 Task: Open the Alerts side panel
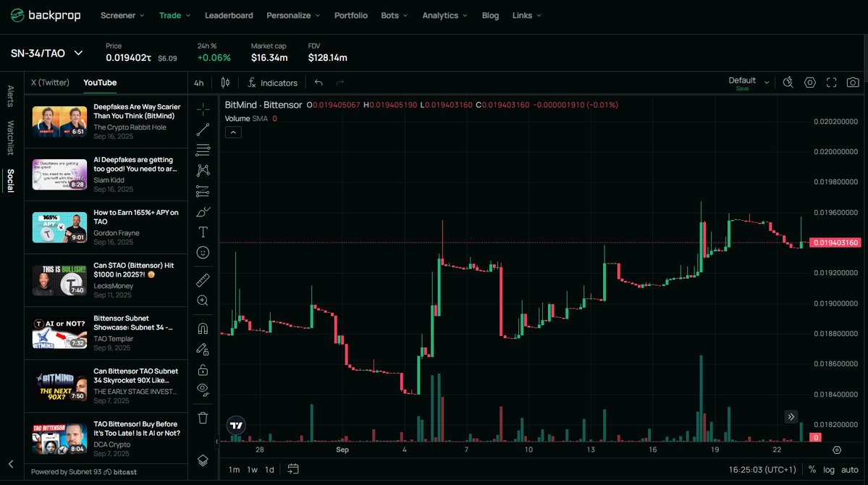(11, 96)
